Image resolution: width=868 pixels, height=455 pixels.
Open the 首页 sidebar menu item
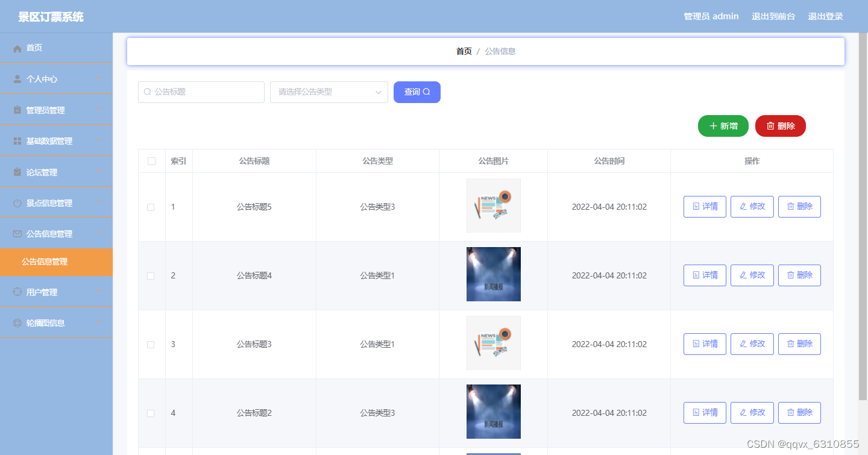(x=56, y=48)
